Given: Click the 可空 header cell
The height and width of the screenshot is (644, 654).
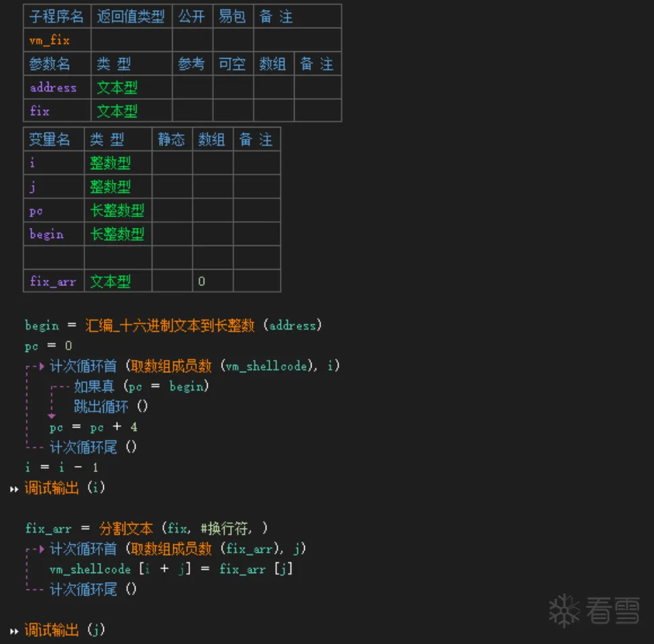Looking at the screenshot, I should tap(233, 64).
